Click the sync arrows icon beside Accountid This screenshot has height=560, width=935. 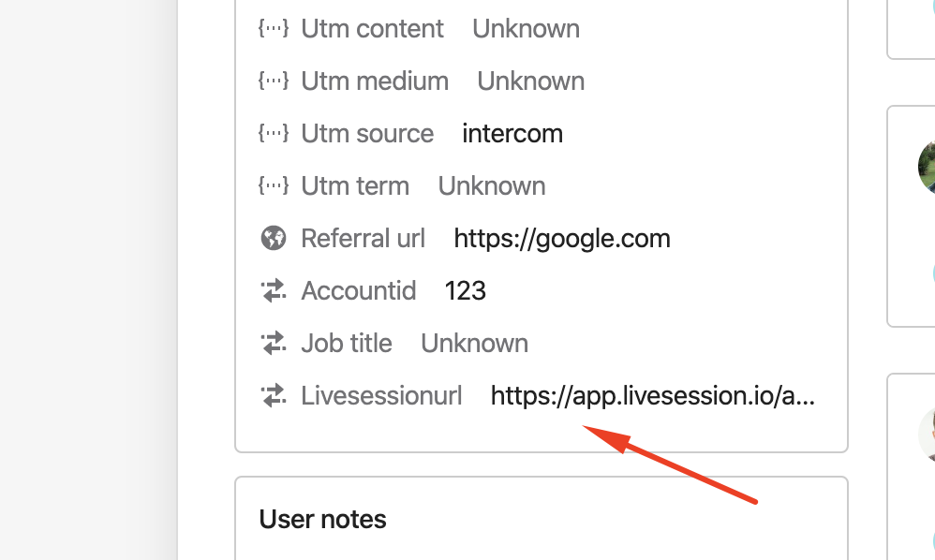tap(274, 290)
